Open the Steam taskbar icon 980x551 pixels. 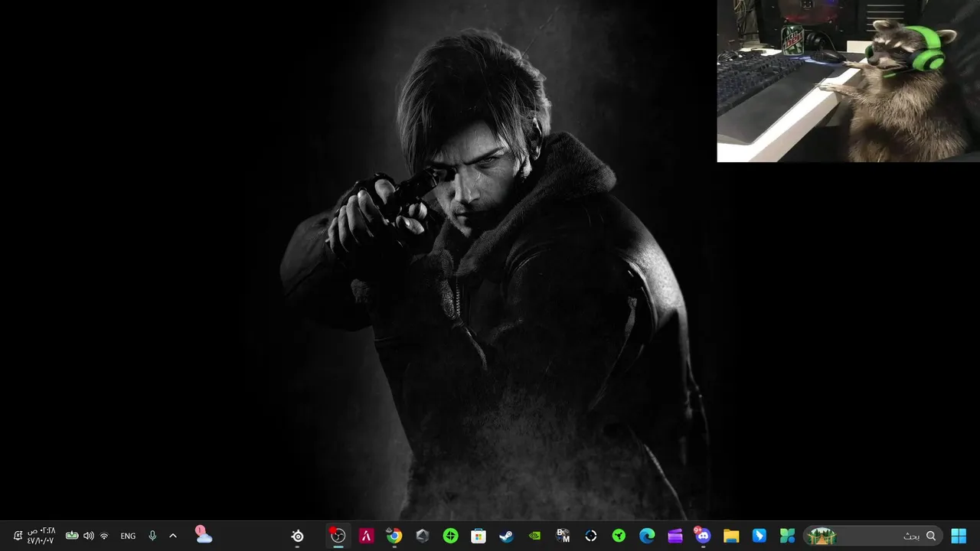click(x=506, y=536)
